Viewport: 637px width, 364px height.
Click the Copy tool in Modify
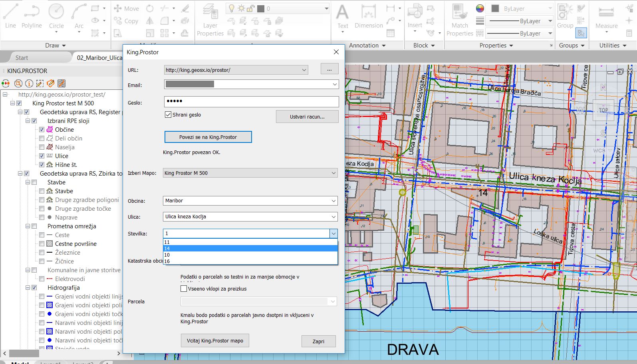coord(126,21)
